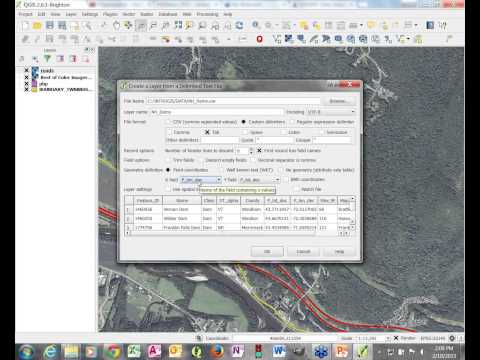Toggle the Render checkbox in status bar

pyautogui.click(x=396, y=338)
